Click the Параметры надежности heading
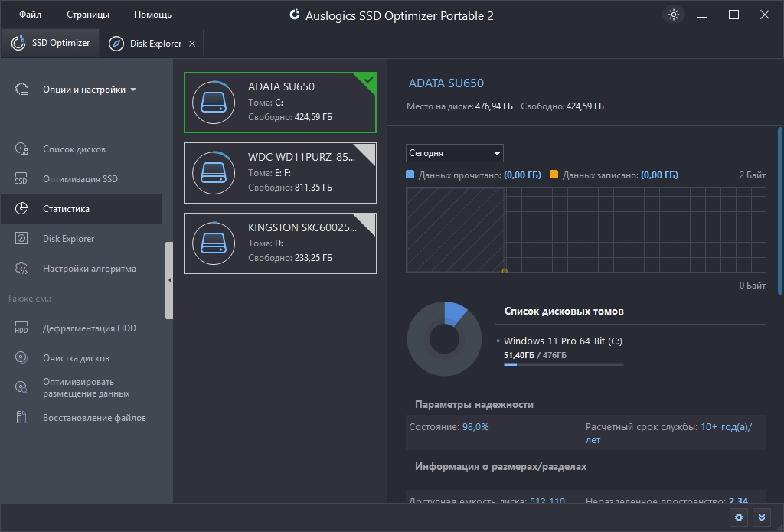This screenshot has height=532, width=784. 474,404
